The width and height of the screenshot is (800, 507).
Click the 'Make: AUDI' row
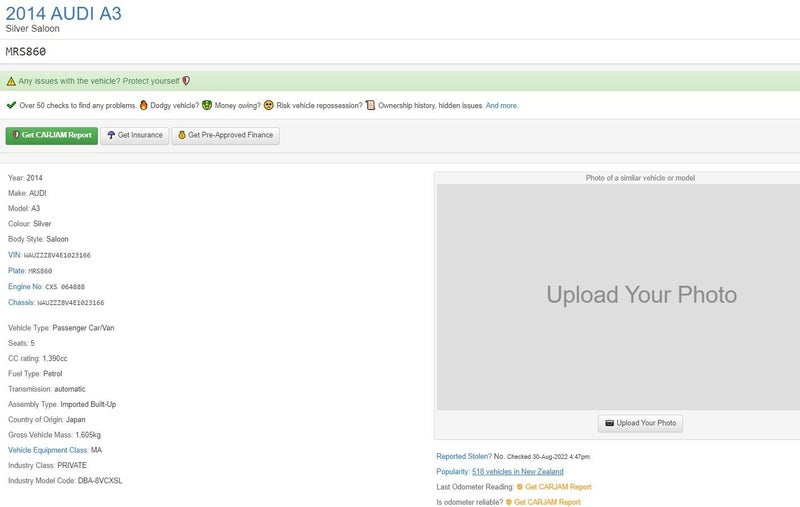(x=27, y=193)
